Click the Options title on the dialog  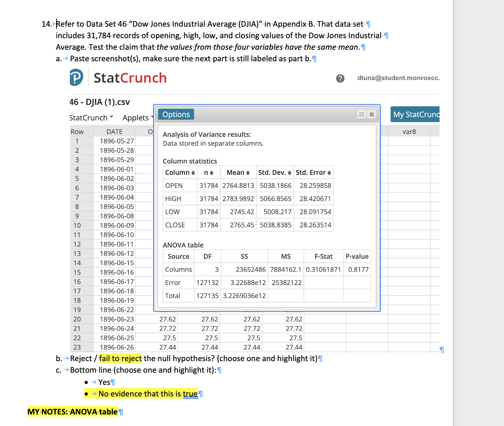[x=176, y=114]
